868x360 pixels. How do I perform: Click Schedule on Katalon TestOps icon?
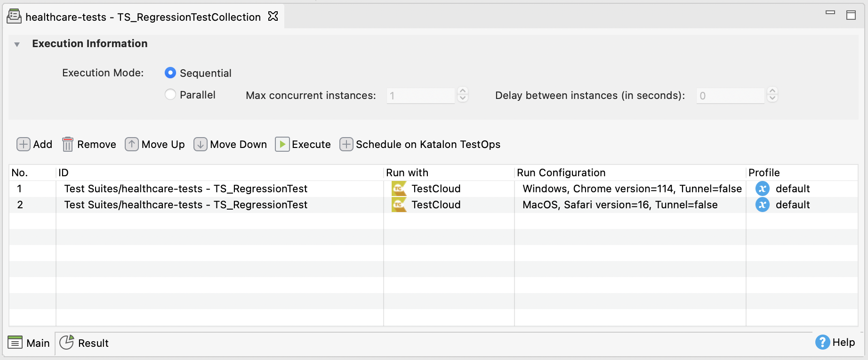[x=346, y=144]
